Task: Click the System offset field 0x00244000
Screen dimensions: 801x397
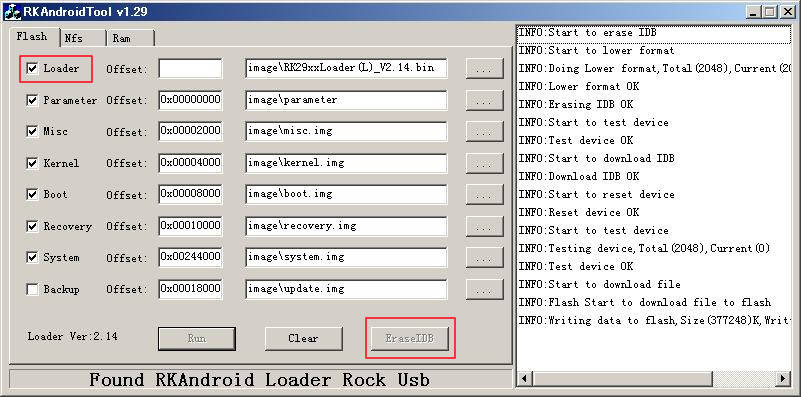Action: click(x=191, y=258)
